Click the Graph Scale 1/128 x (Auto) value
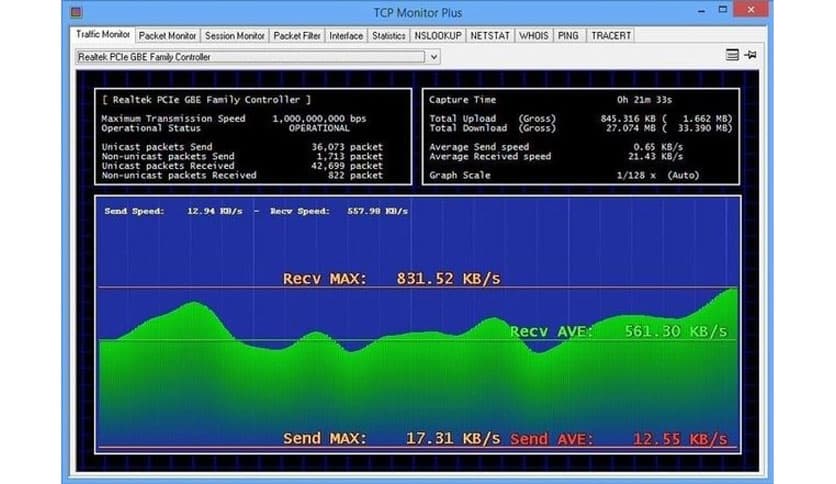This screenshot has height=484, width=836. tap(658, 175)
